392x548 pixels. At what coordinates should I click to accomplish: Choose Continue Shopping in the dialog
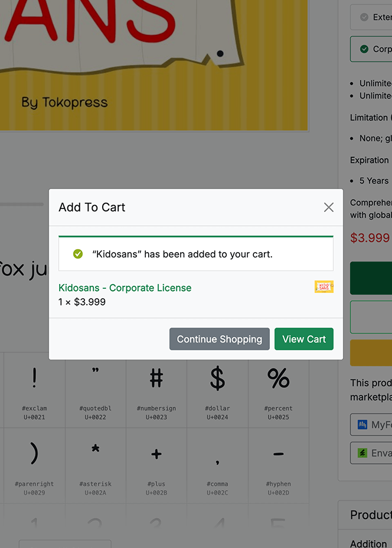[220, 339]
